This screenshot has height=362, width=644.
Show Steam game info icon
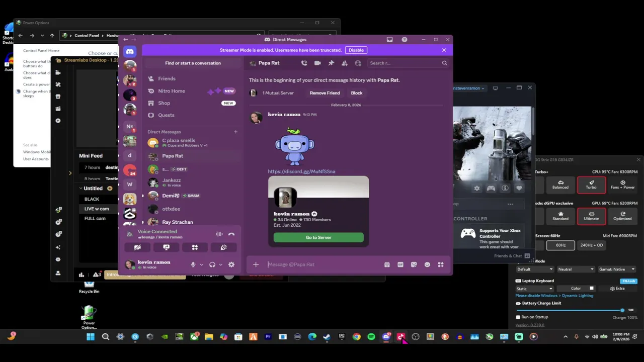tap(505, 188)
